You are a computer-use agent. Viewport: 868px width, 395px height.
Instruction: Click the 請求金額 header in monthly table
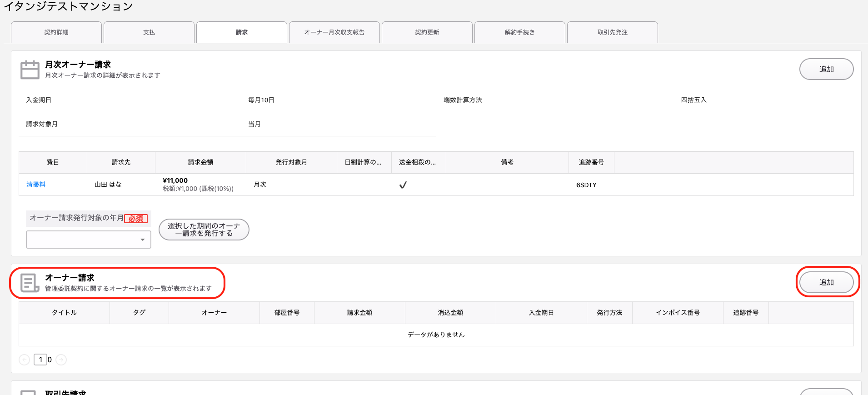(x=200, y=162)
